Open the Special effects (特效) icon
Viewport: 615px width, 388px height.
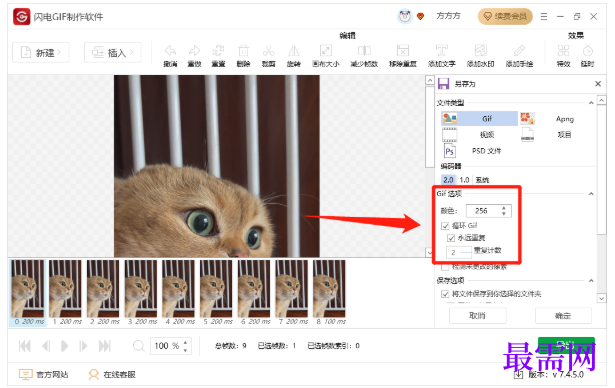[563, 51]
